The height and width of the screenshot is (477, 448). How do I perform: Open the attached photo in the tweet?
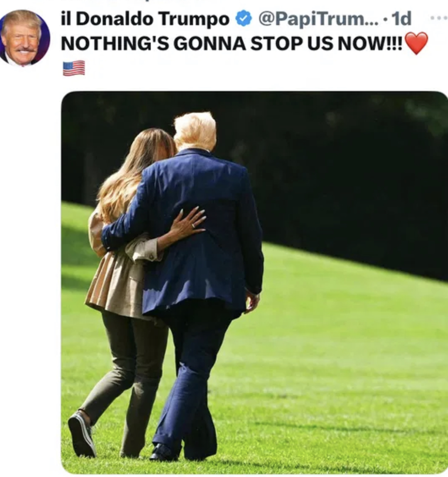coord(254,282)
